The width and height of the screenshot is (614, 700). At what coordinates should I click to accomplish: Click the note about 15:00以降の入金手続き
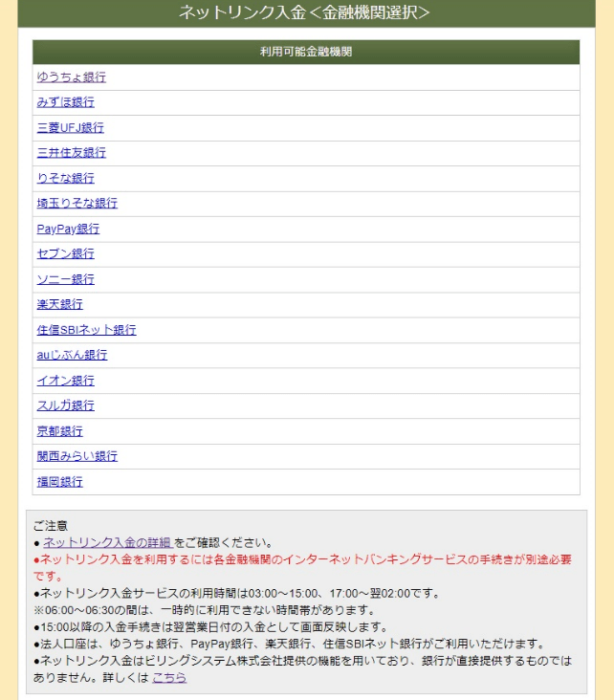tap(212, 626)
